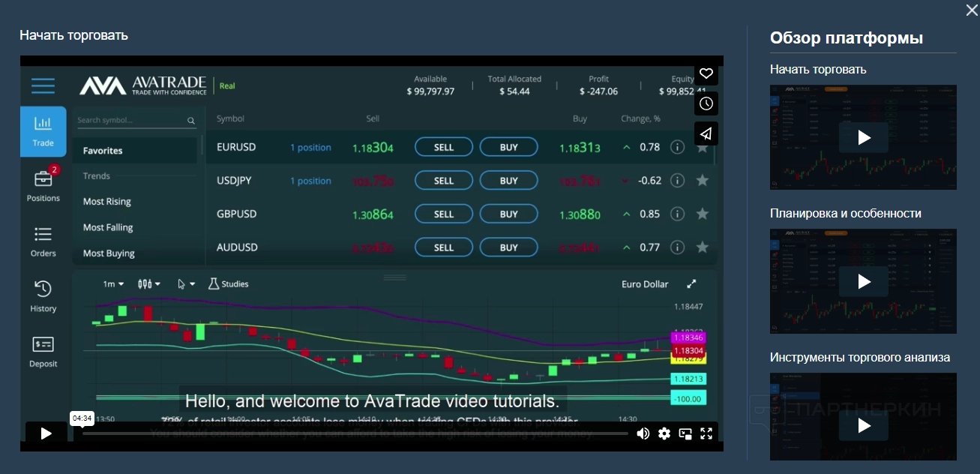Open EURUSD info icon
This screenshot has width=980, height=474.
pos(677,147)
